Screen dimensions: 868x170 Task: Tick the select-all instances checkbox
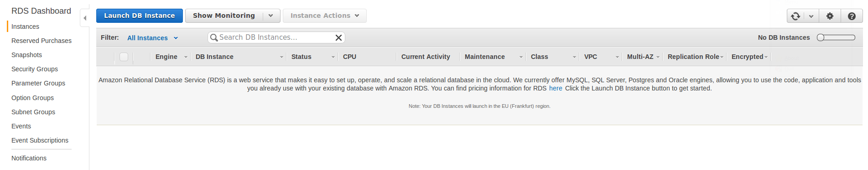124,57
